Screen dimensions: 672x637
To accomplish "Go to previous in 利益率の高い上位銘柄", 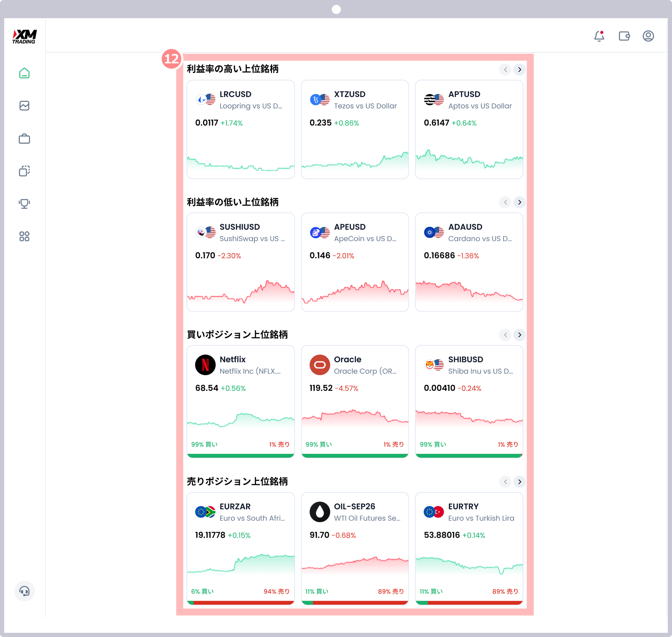I will [x=505, y=70].
